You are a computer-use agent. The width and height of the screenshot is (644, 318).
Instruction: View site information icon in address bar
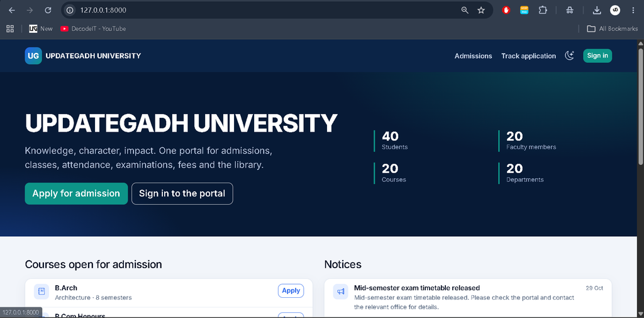click(70, 10)
